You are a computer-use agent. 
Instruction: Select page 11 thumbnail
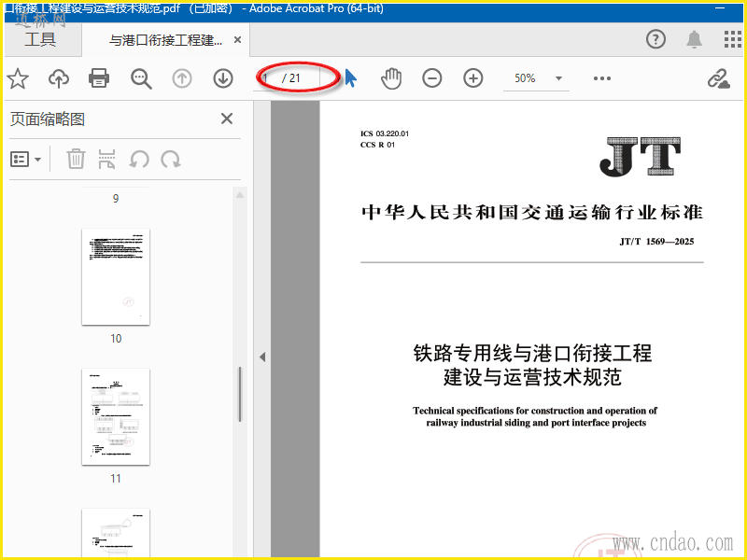coord(116,416)
